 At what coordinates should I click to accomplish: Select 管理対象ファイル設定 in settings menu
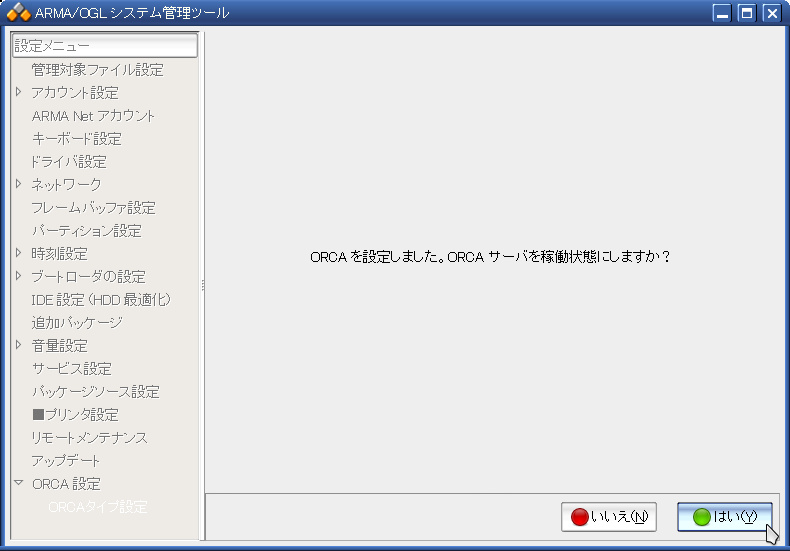click(97, 70)
